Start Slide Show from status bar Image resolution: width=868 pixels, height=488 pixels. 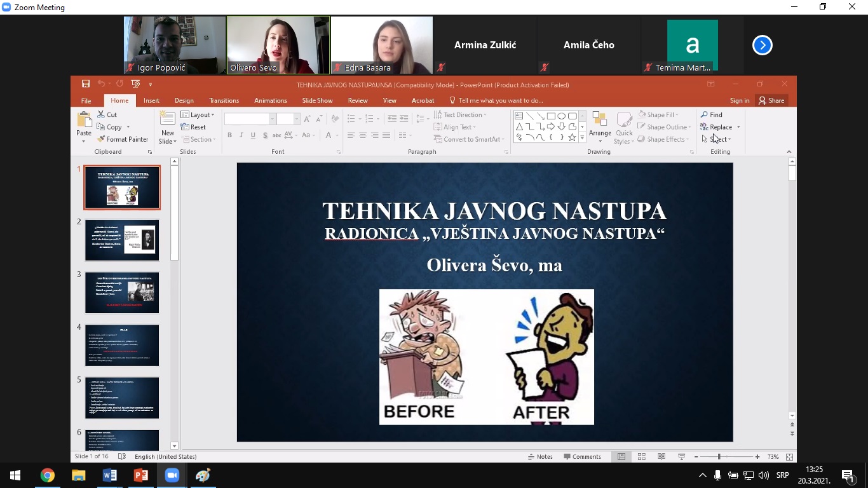tap(681, 457)
